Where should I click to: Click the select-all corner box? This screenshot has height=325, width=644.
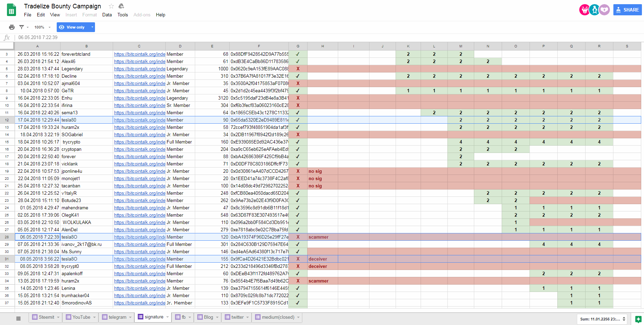point(7,46)
